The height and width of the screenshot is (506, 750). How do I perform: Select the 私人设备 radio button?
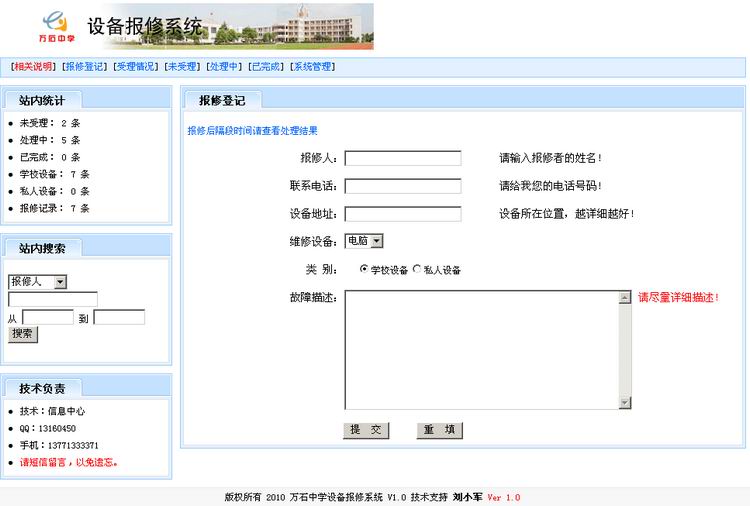[x=417, y=269]
